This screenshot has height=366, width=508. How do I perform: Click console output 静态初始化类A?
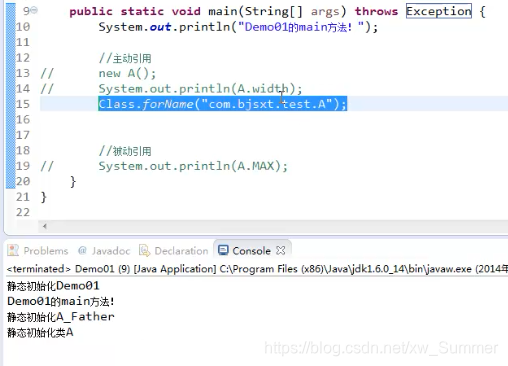40,332
